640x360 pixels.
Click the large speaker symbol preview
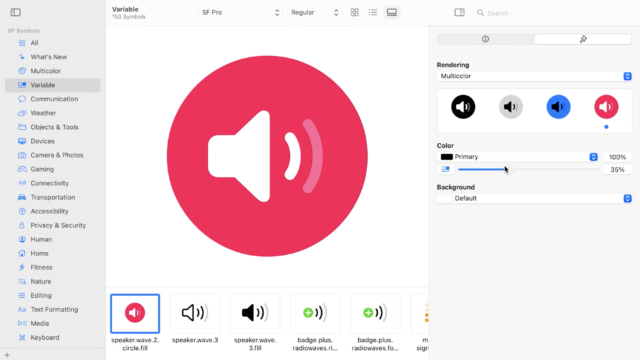267,156
